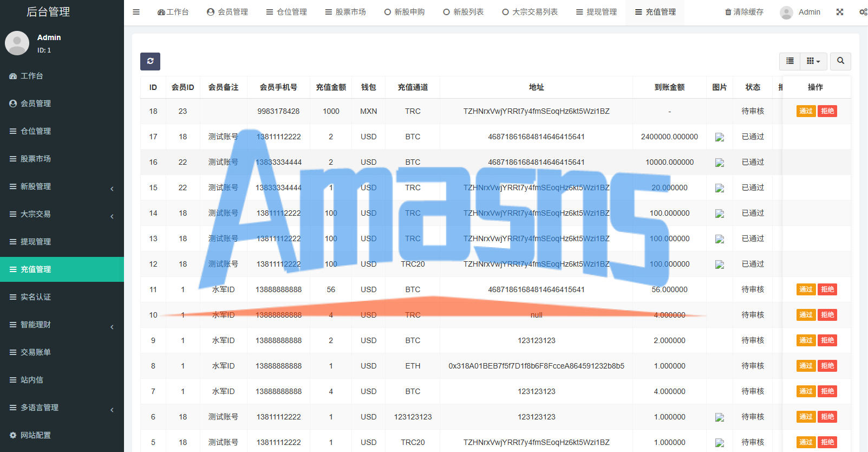This screenshot has height=452, width=868.
Task: Collapse the sidebar with the hamburger icon
Action: coord(136,12)
